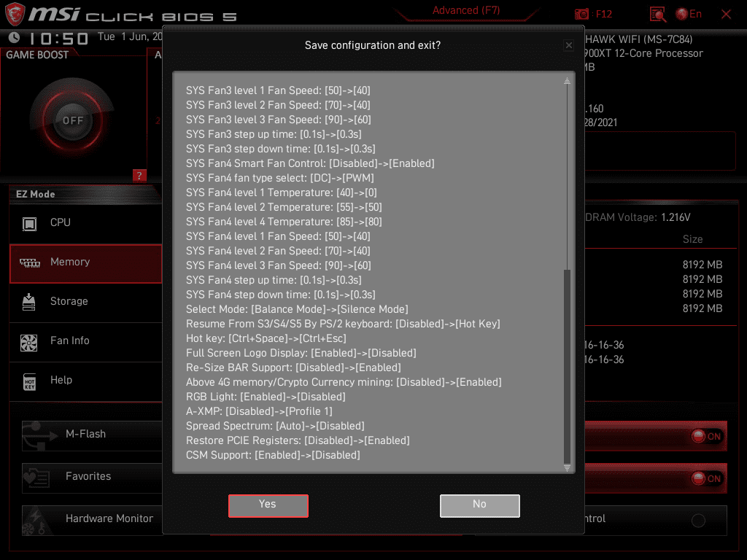Viewport: 747px width, 560px height.
Task: Click the 'Tue 1 Jun' date
Action: [130, 36]
